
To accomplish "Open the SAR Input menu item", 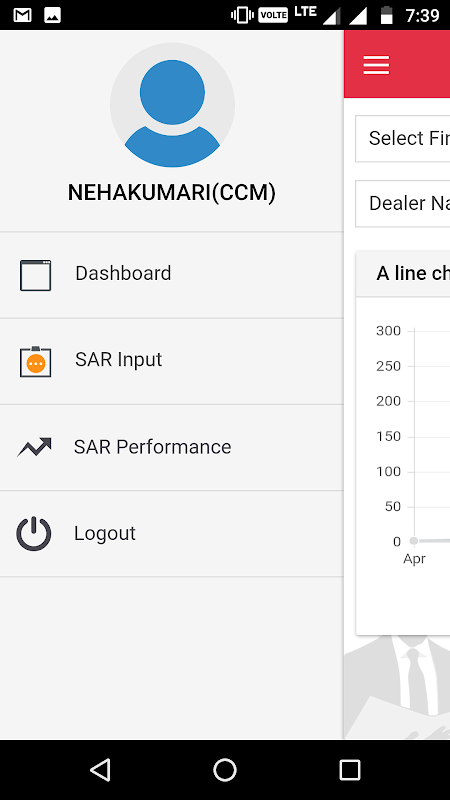I will point(171,361).
